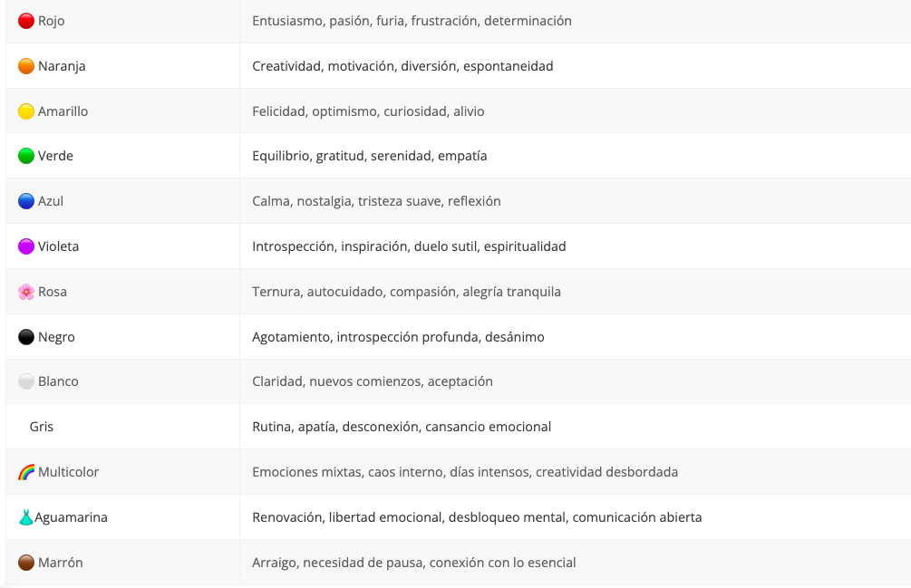Select the 'Renovación, libertad emocional' description cell

pos(576,517)
